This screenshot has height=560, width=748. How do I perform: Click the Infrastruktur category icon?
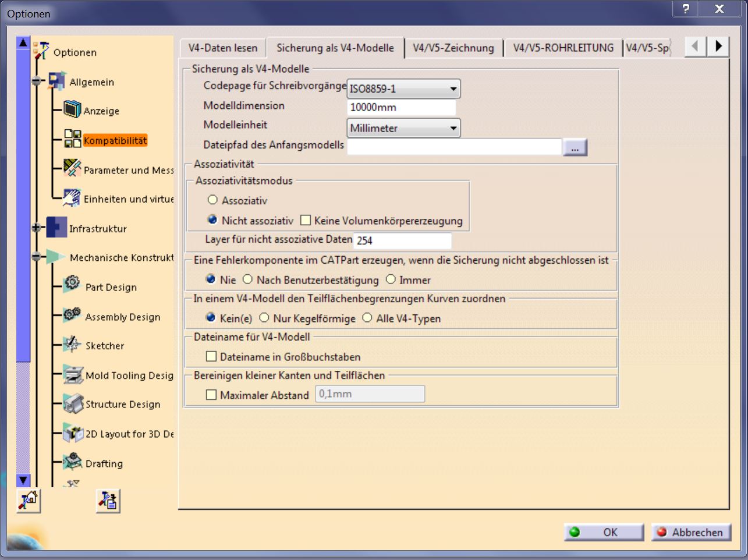pos(56,228)
